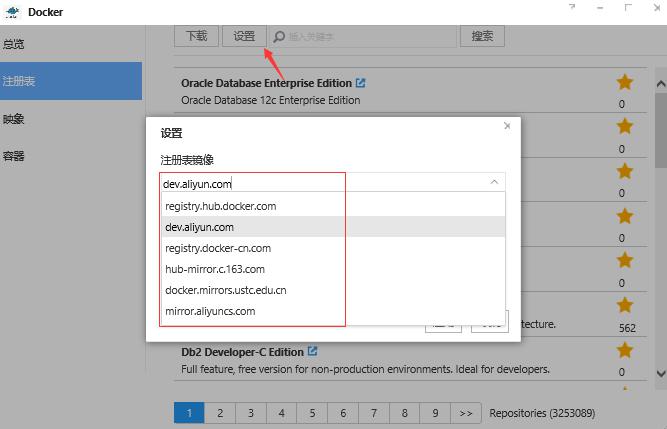Click the scrollbar down arrow of the repository list
667x429 pixels.
click(x=661, y=374)
